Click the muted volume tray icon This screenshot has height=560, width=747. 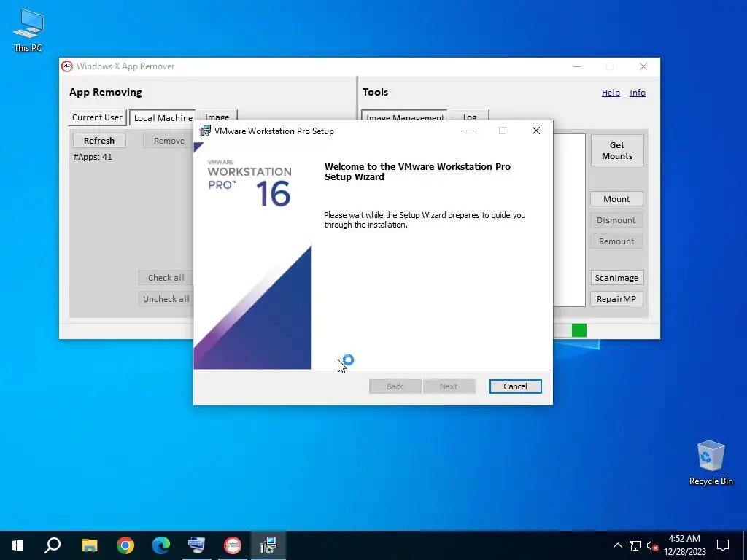tap(652, 545)
